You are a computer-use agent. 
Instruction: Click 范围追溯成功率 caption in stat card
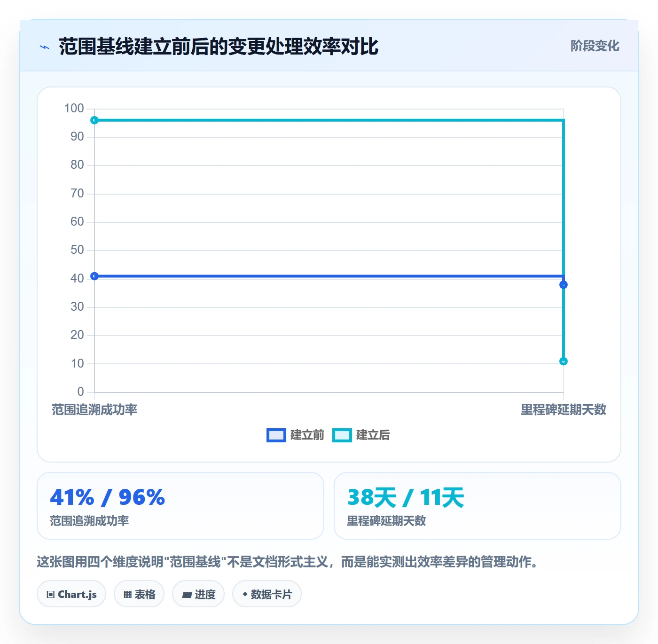89,521
